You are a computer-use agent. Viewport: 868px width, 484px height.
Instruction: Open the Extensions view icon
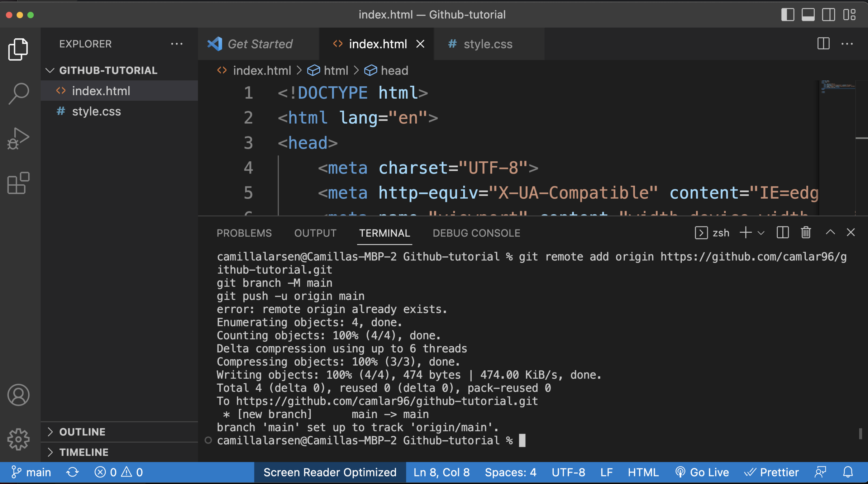pos(18,183)
